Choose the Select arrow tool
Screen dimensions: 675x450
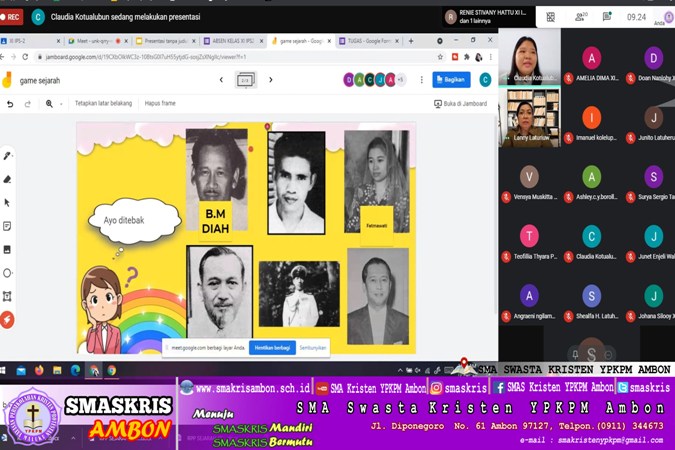8,202
